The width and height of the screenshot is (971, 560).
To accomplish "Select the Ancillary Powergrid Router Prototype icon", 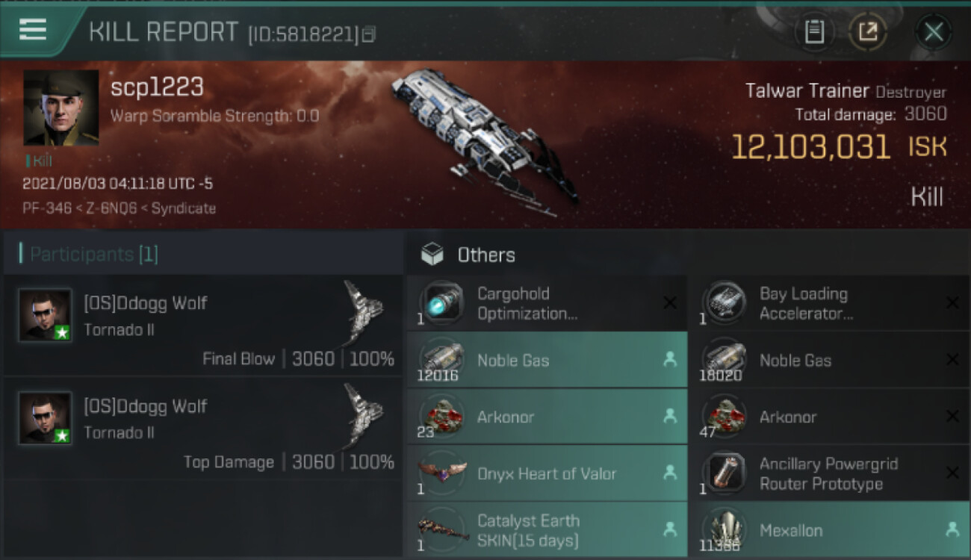I will click(725, 473).
